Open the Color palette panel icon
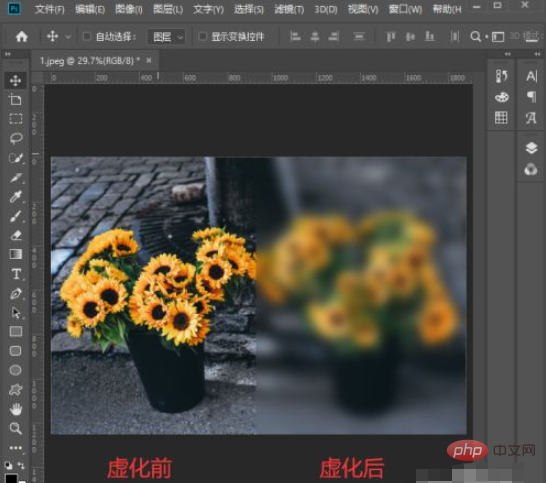Image resolution: width=546 pixels, height=483 pixels. click(501, 97)
